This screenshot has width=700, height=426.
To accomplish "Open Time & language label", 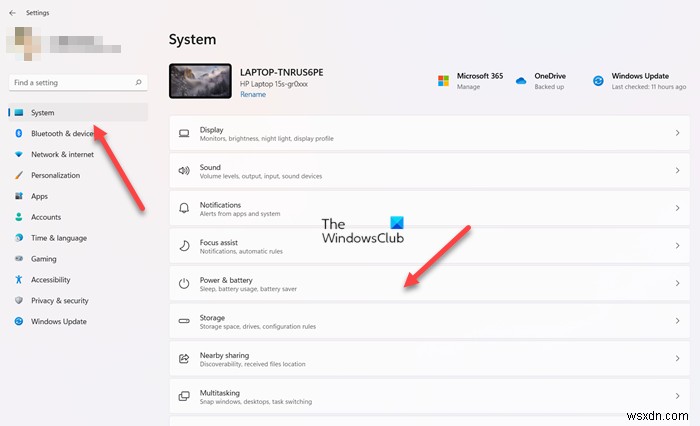I will [59, 238].
